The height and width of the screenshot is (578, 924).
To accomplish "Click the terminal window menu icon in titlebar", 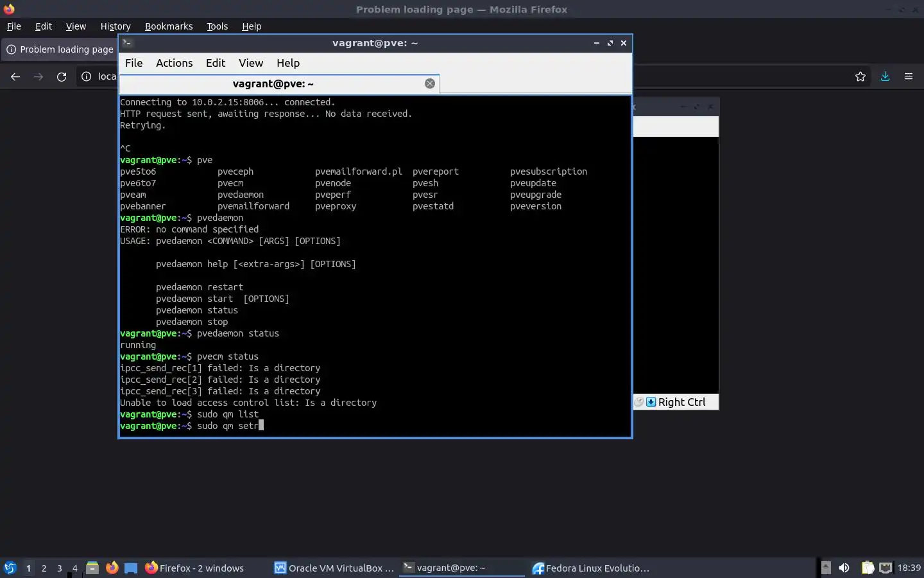I will tap(127, 43).
